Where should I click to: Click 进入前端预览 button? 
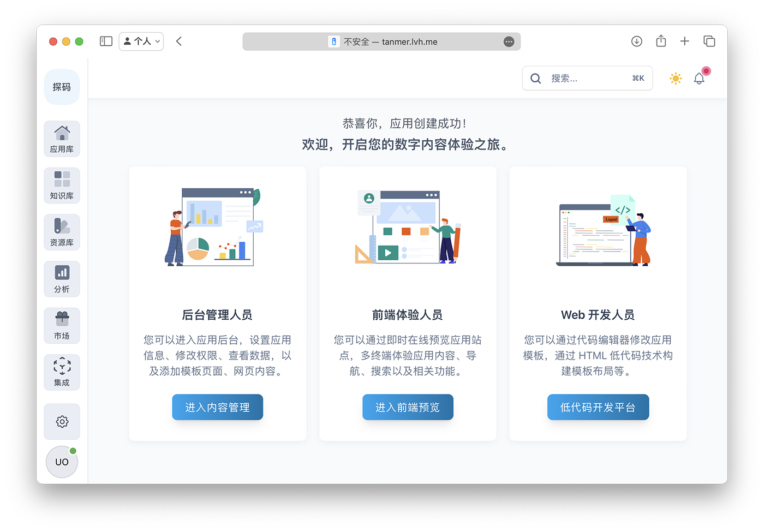[408, 407]
